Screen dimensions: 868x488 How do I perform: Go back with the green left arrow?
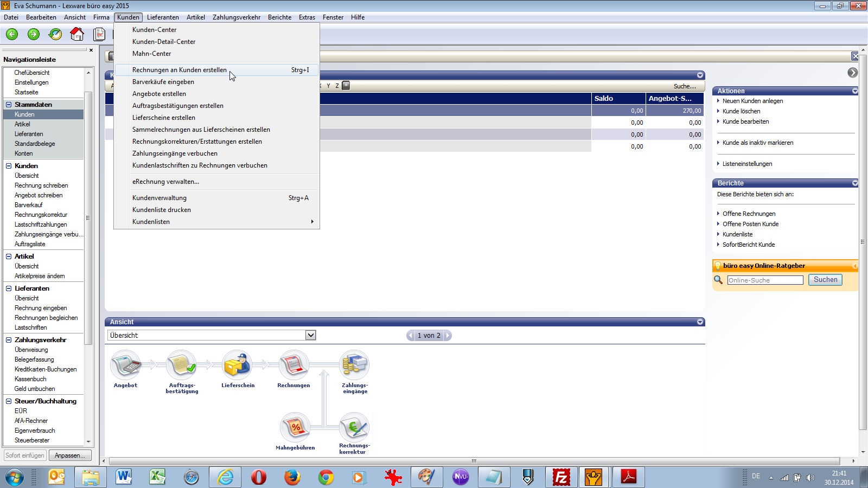point(12,34)
